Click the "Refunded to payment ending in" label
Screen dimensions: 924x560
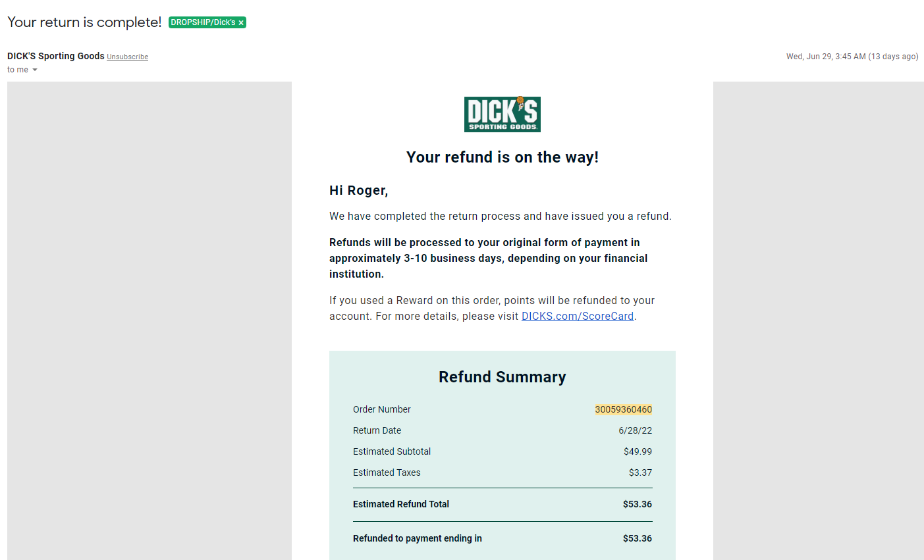coord(418,538)
